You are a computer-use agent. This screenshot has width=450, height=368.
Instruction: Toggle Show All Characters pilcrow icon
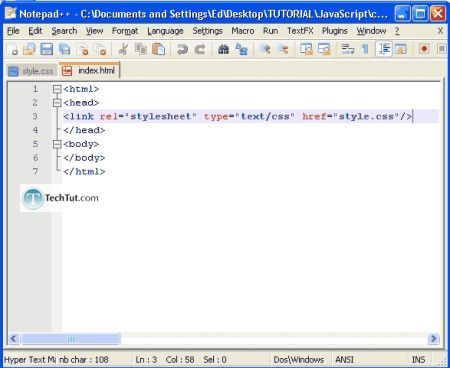pyautogui.click(x=365, y=49)
